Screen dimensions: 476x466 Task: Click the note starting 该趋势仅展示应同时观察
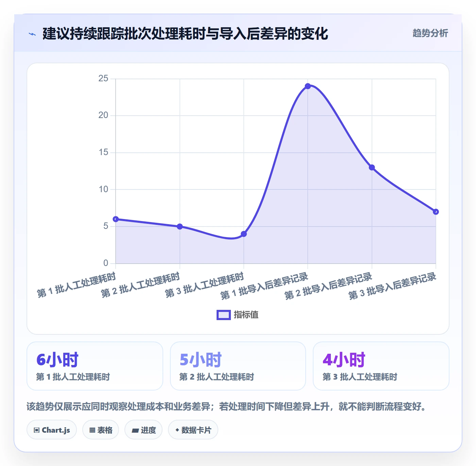coord(226,406)
